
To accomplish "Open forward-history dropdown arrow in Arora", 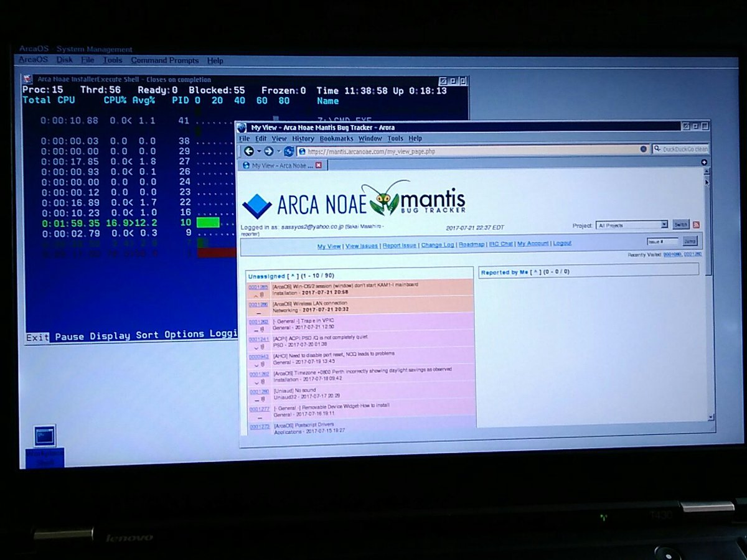I will 278,151.
